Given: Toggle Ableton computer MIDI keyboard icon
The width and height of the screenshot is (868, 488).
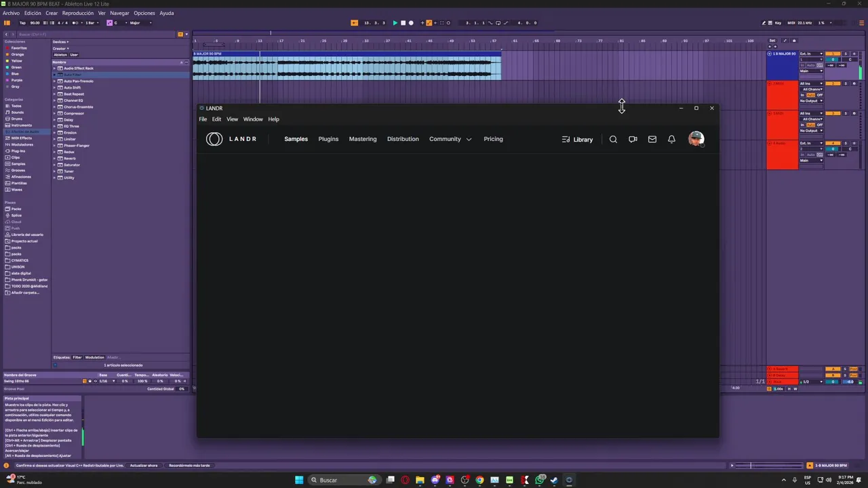Looking at the screenshot, I should pyautogui.click(x=770, y=23).
